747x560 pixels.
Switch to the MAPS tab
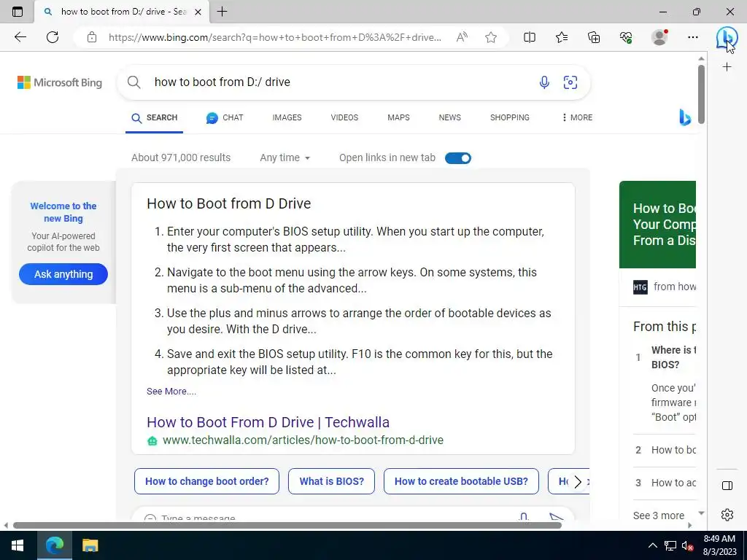tap(398, 117)
